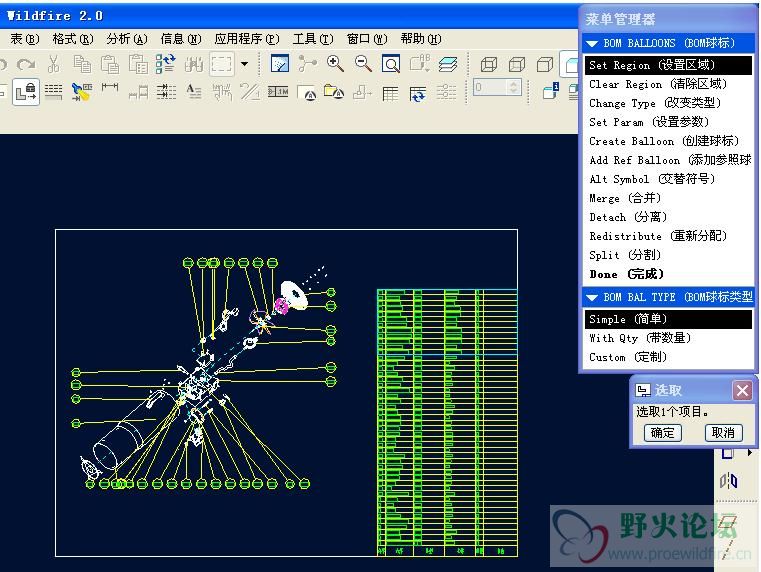Viewport: 761px width, 572px height.
Task: Click the Copy icon in toolbar
Action: [x=82, y=64]
